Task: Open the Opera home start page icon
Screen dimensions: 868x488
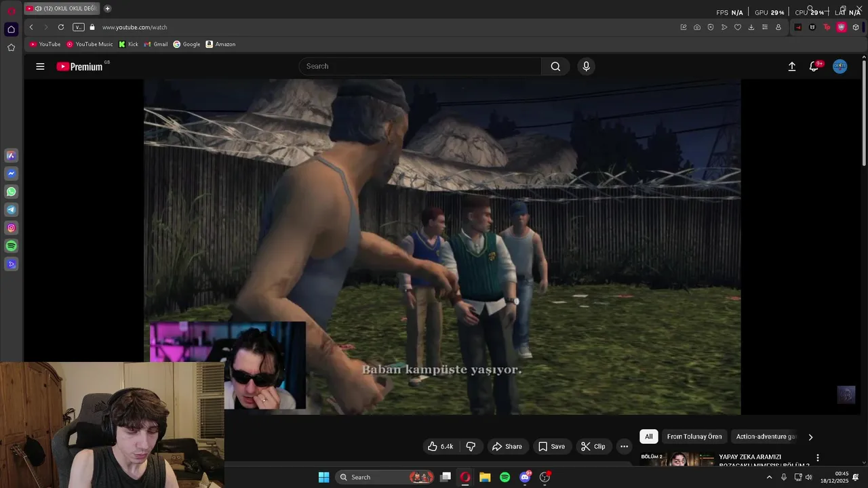Action: [11, 29]
